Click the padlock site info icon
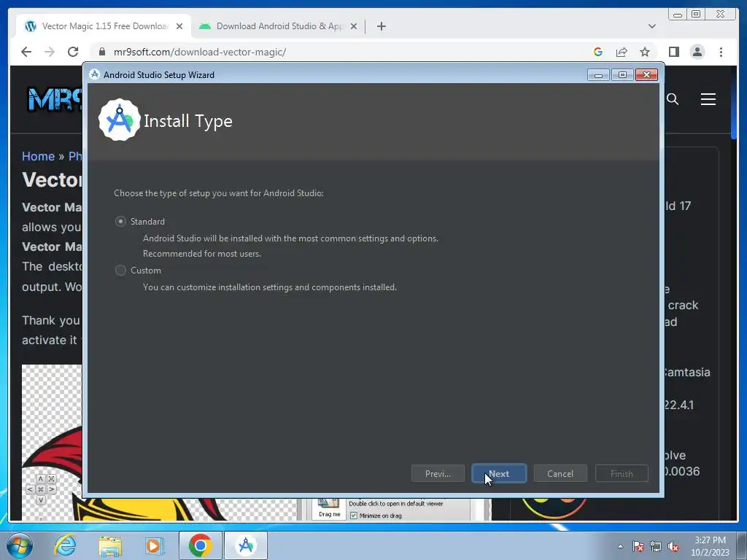 pos(101,52)
